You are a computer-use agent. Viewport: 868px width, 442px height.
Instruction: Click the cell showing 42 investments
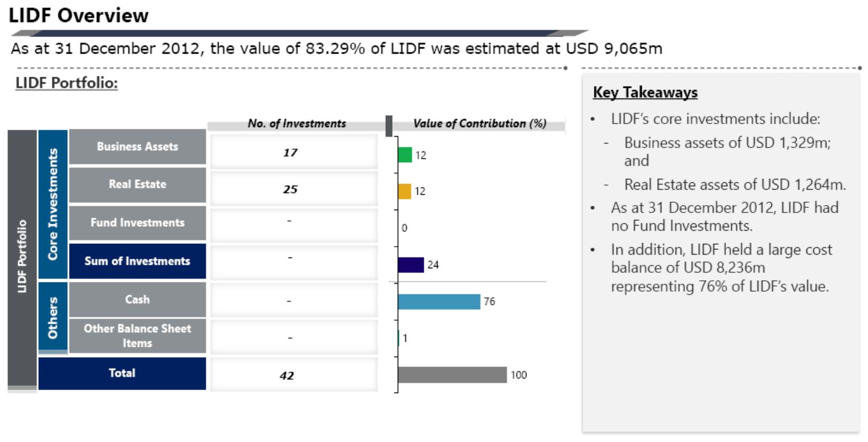pos(287,375)
